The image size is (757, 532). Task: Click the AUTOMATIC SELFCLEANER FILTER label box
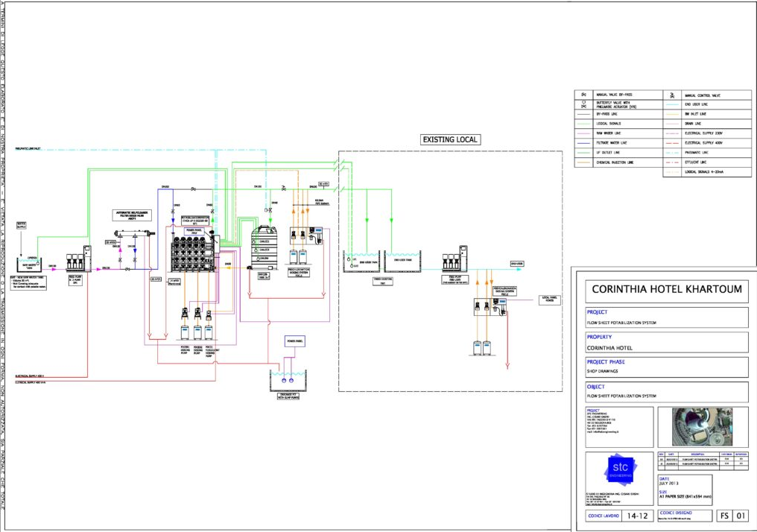[132, 215]
